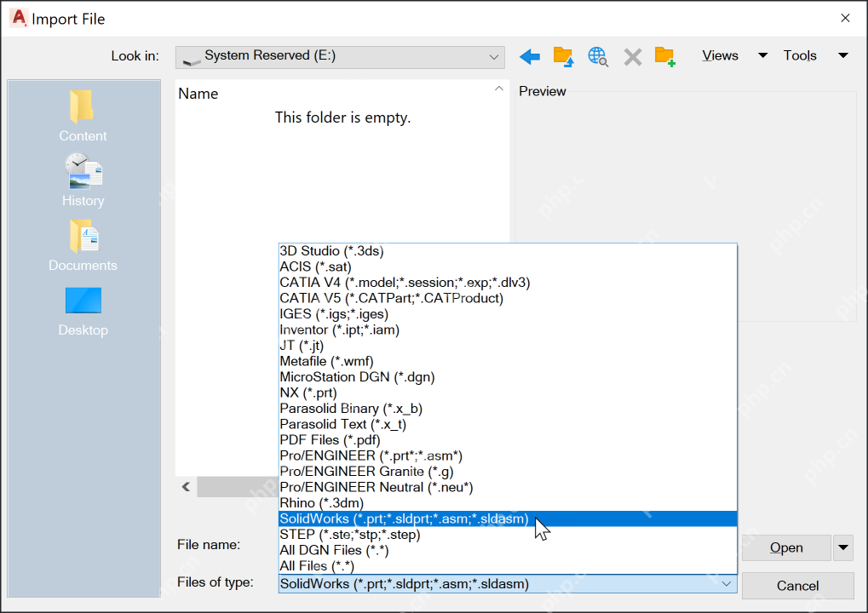868x613 pixels.
Task: Click the AutoCAD logo in title bar
Action: [x=18, y=18]
